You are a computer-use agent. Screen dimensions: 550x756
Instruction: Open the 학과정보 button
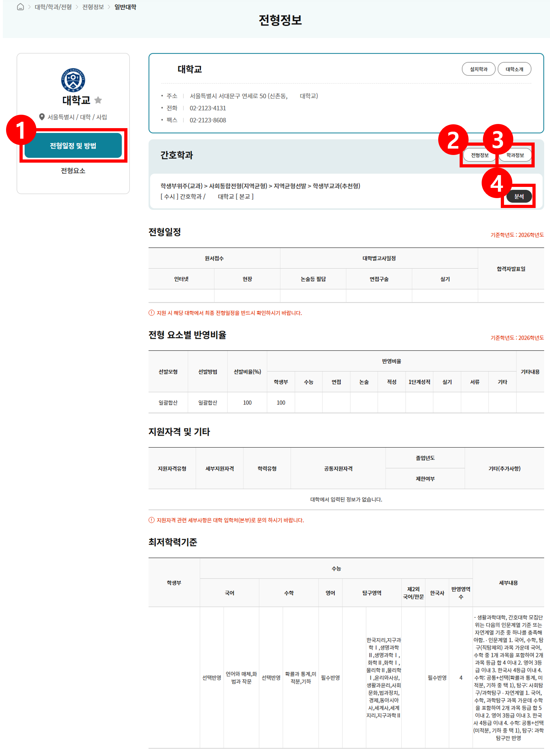[515, 155]
